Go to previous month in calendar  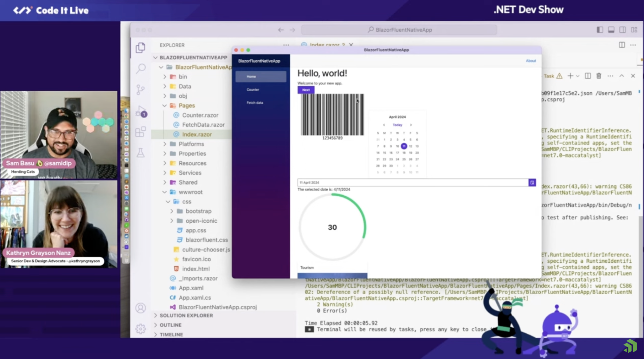coord(384,125)
